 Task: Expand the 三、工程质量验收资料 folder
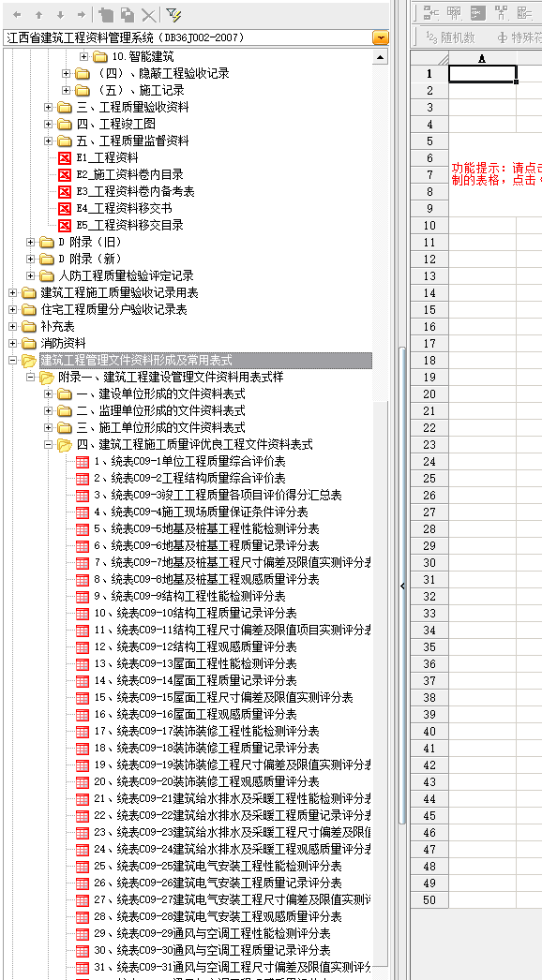[x=48, y=108]
